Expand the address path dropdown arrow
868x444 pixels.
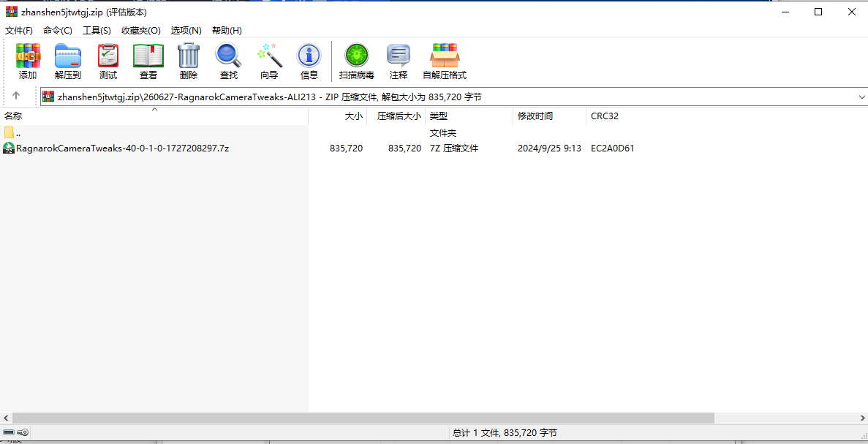861,97
